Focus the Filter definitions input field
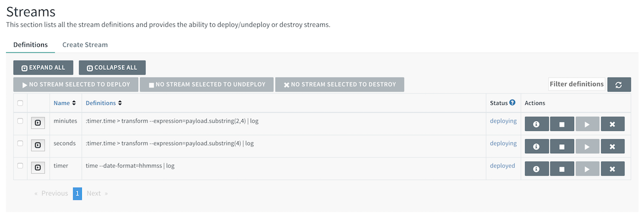 click(577, 84)
